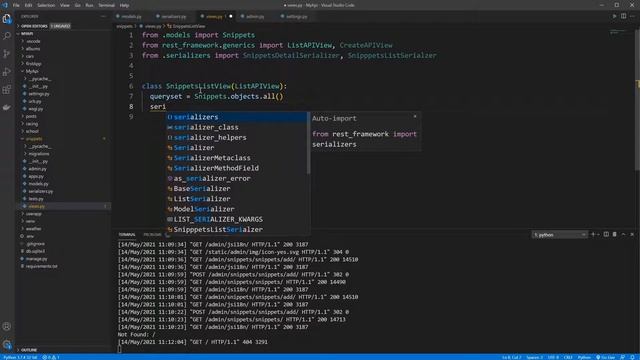Image resolution: width=640 pixels, height=360 pixels.
Task: Close the Auto-import details popup
Action: (415, 116)
